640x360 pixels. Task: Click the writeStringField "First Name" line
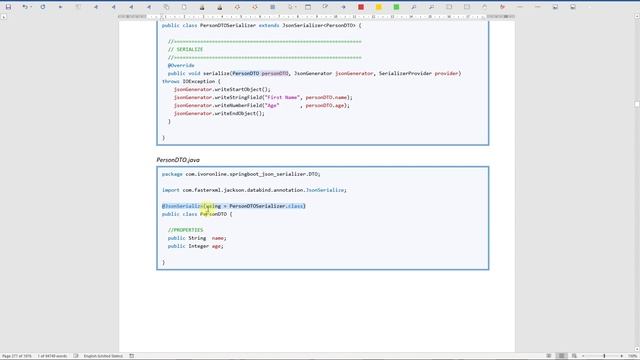tap(263, 97)
